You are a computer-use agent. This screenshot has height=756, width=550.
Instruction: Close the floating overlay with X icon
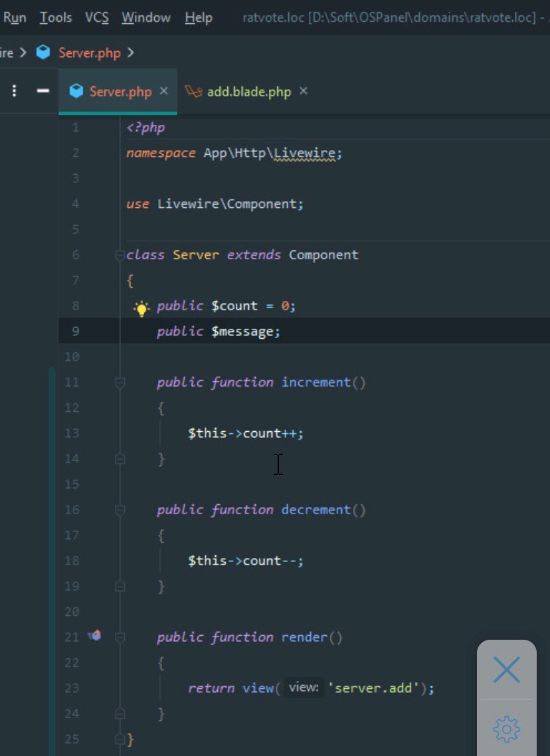[507, 669]
